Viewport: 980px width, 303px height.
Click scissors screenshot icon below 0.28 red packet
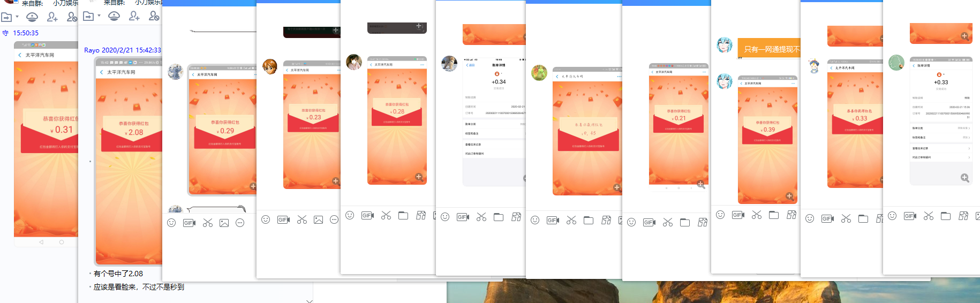point(386,215)
